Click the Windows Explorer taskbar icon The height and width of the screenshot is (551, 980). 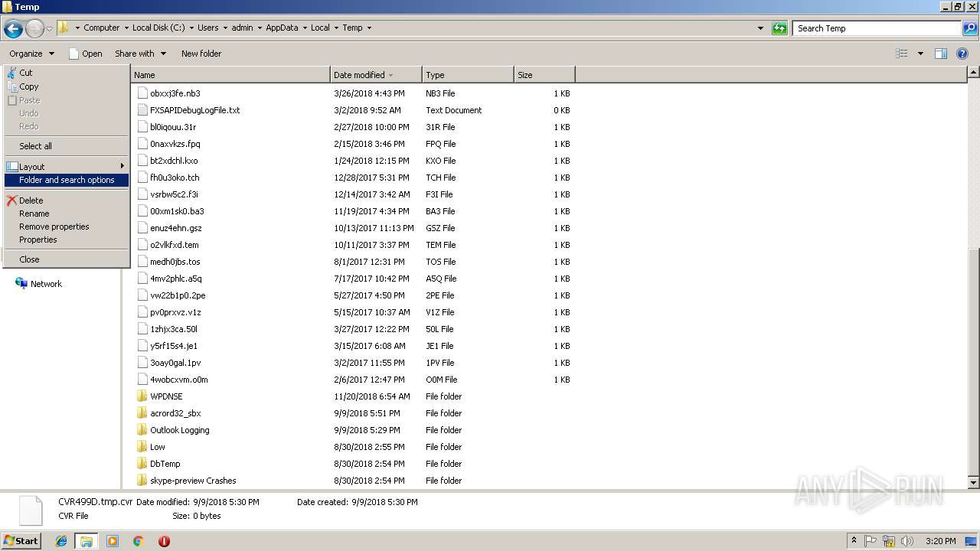pyautogui.click(x=87, y=541)
